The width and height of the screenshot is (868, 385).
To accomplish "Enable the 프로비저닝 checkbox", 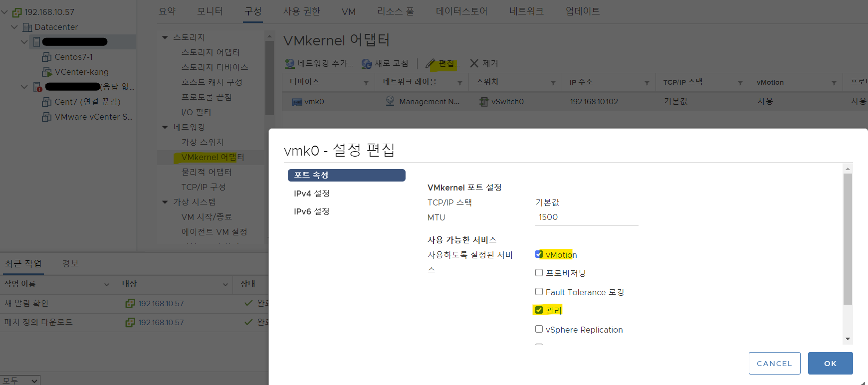I will [x=539, y=273].
